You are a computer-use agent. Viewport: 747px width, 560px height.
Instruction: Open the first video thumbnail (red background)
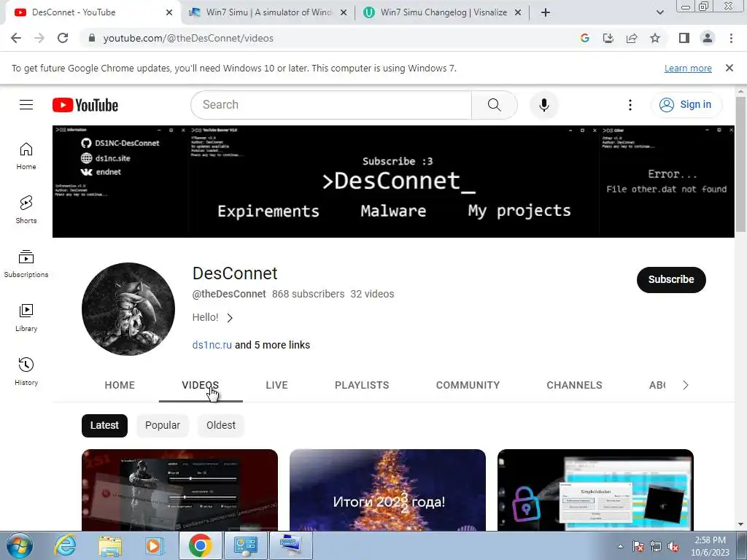coord(179,491)
